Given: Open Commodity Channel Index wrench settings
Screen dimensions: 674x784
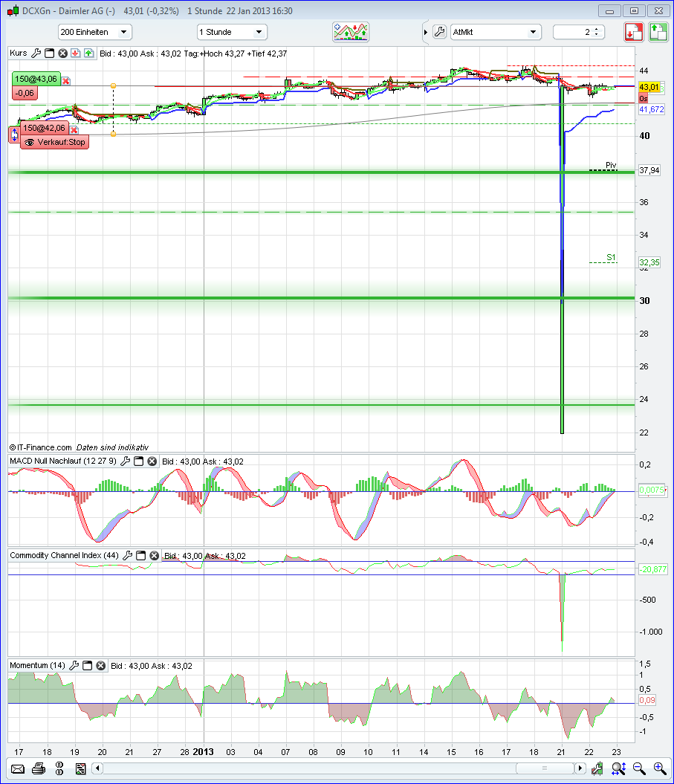Looking at the screenshot, I should coord(127,556).
